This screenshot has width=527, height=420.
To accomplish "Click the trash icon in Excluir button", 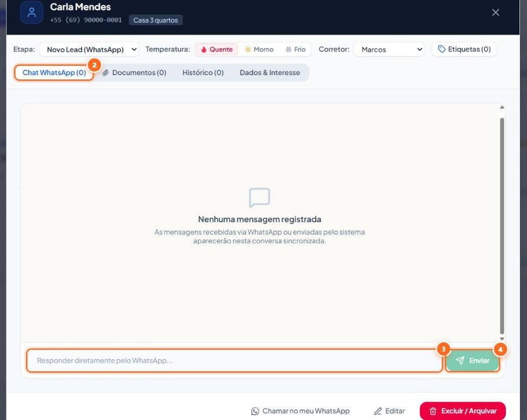I will click(433, 411).
